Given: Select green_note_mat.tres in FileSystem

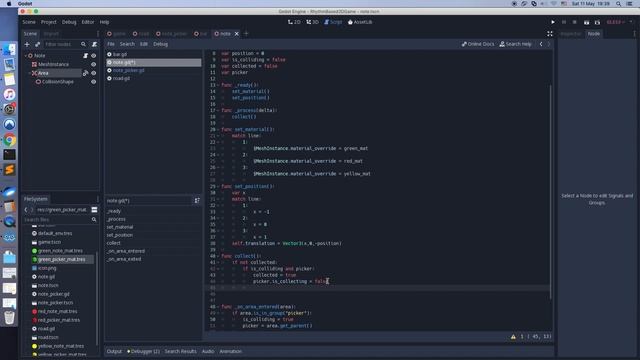Looking at the screenshot, I should [x=60, y=251].
